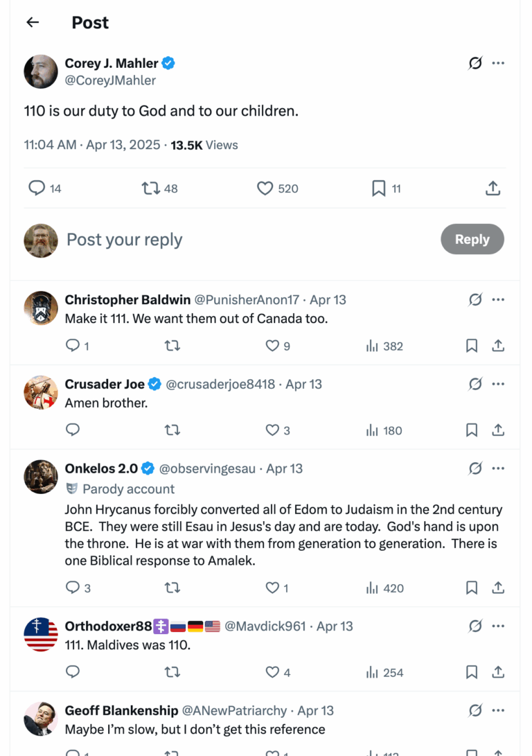532x756 pixels.
Task: Share the main post via upload icon
Action: 493,188
